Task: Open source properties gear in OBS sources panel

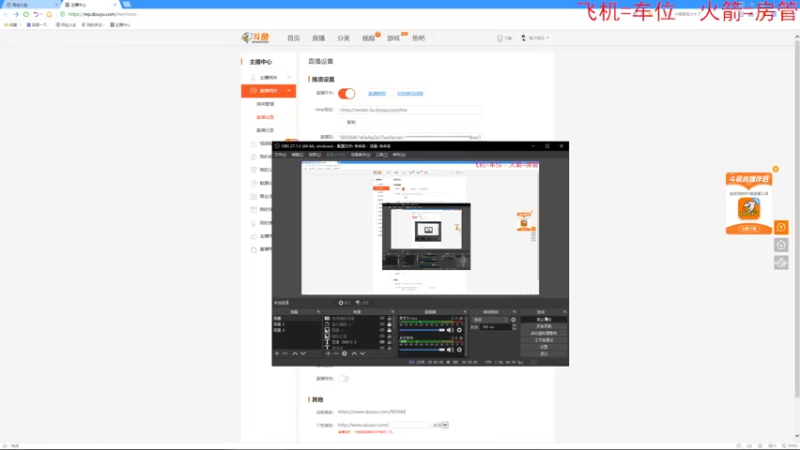Action: coord(344,353)
